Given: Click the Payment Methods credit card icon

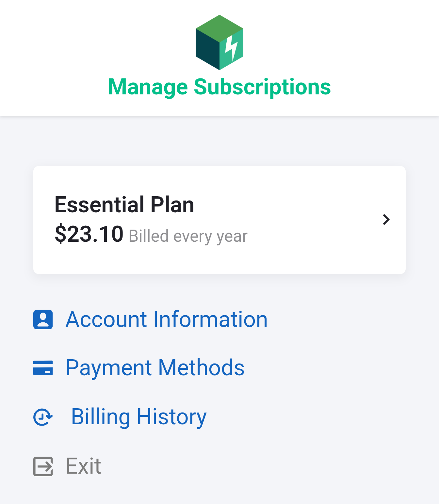Looking at the screenshot, I should [43, 368].
